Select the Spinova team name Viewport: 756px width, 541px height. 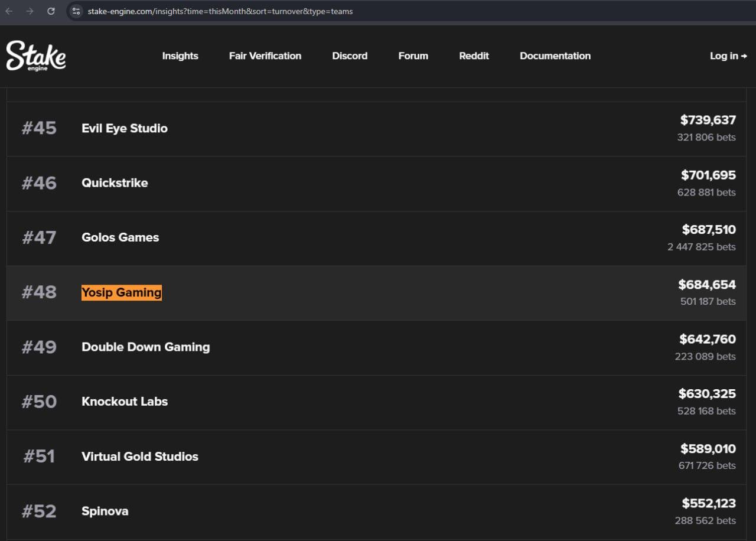(x=105, y=511)
